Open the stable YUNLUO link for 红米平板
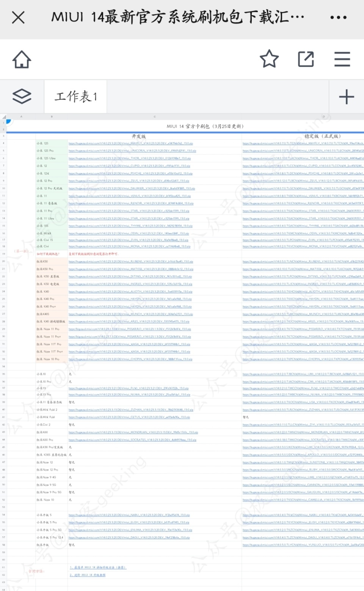The image size is (364, 591). pos(303,545)
